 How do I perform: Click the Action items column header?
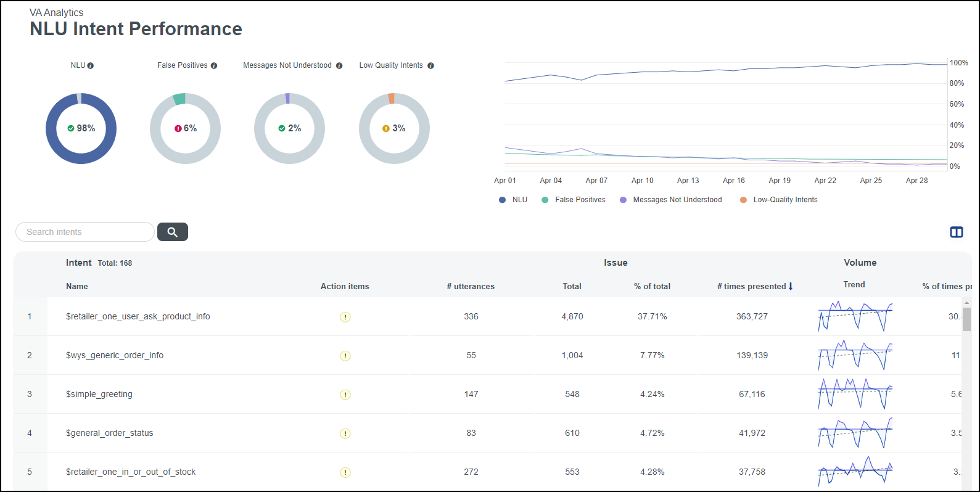coord(345,287)
